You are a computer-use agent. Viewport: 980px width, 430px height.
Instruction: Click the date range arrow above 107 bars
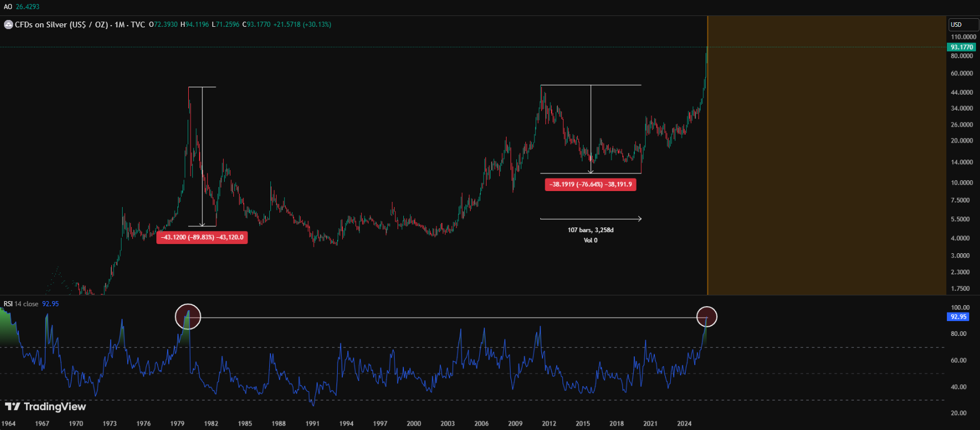click(590, 218)
